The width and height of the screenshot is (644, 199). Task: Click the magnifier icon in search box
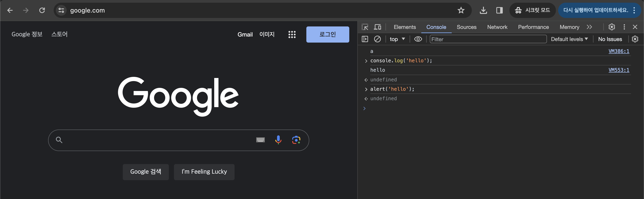pos(59,140)
